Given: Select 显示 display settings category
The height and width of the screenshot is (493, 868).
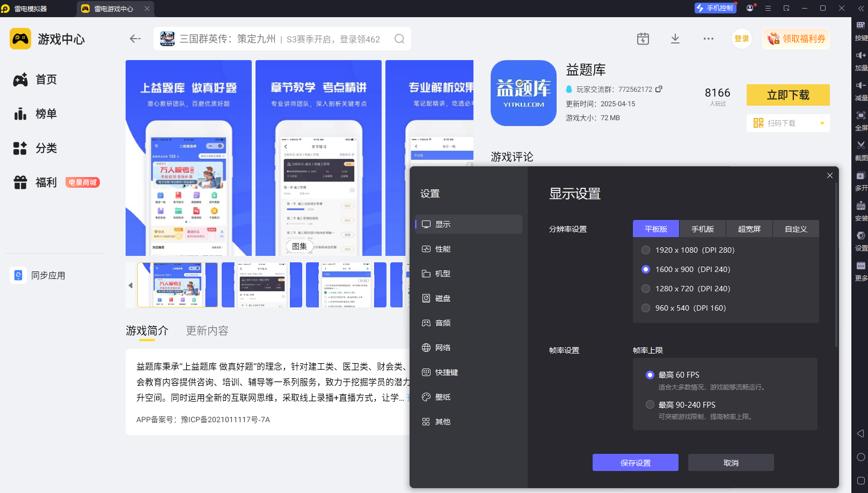Looking at the screenshot, I should [469, 224].
